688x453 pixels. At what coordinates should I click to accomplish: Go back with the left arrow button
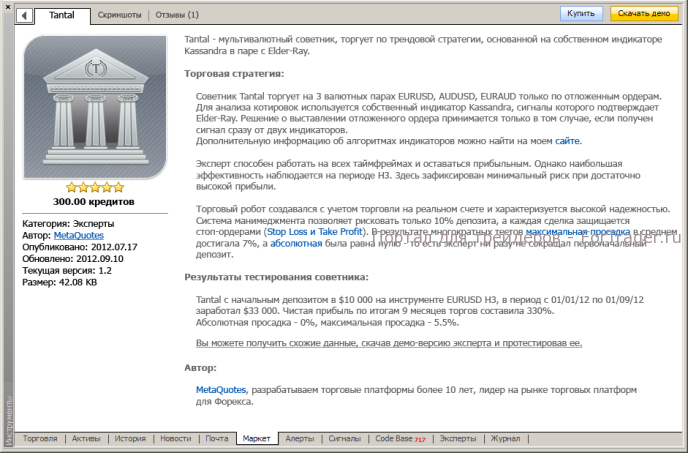pos(24,15)
